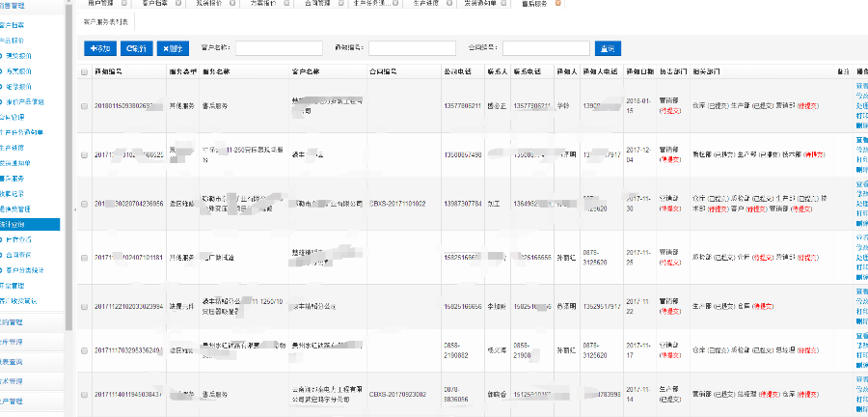This screenshot has height=417, width=868.
Task: Click the blue 删除 (delete) button
Action: coord(173,48)
